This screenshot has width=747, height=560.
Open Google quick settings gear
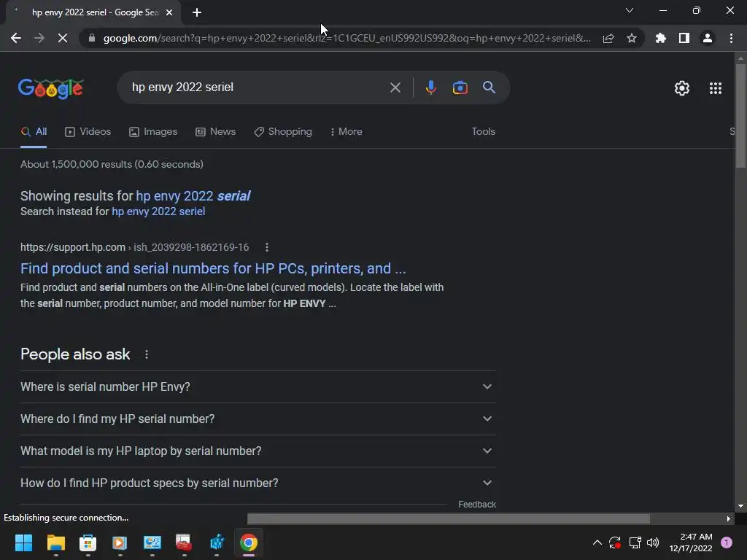(682, 88)
